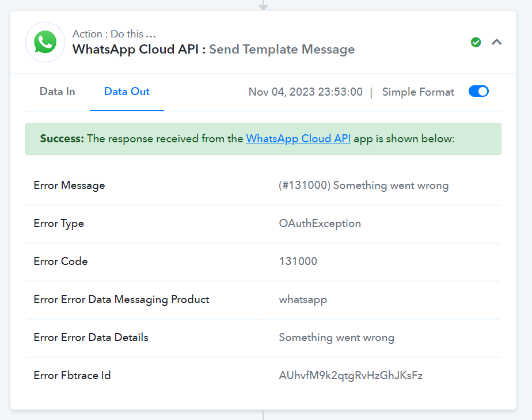Click the green success checkmark icon
The height and width of the screenshot is (420, 532).
click(x=476, y=42)
